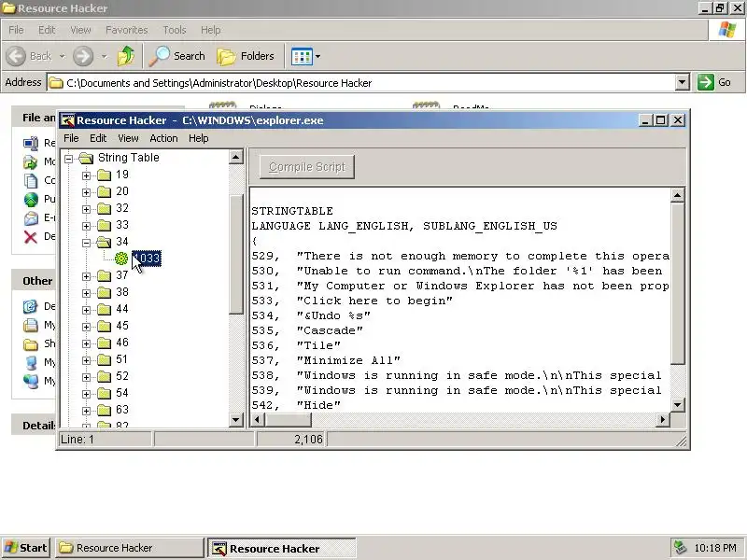Click folder icon for entry 33
The width and height of the screenshot is (747, 560).
click(x=104, y=225)
